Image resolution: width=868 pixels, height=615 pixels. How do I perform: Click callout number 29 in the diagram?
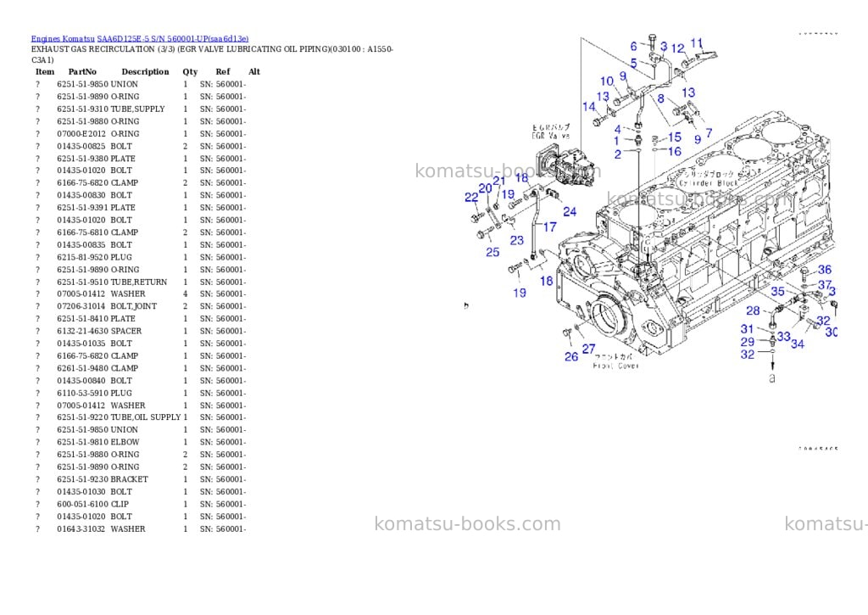748,342
